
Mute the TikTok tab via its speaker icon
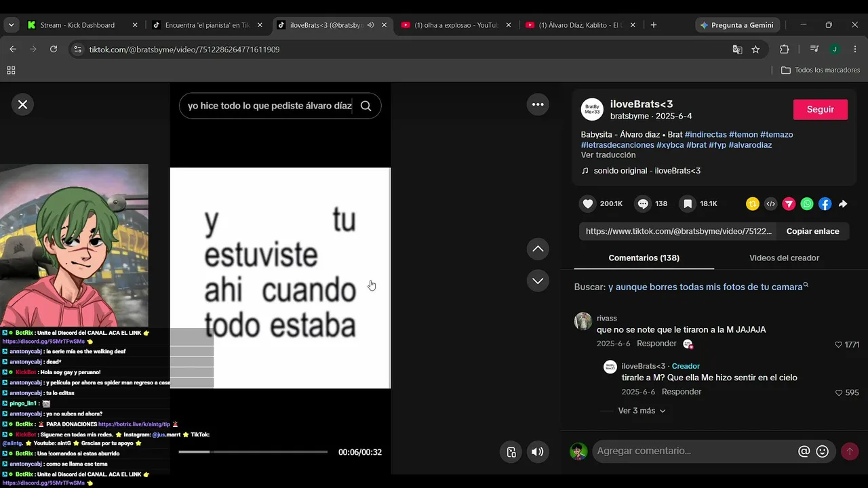pos(370,25)
